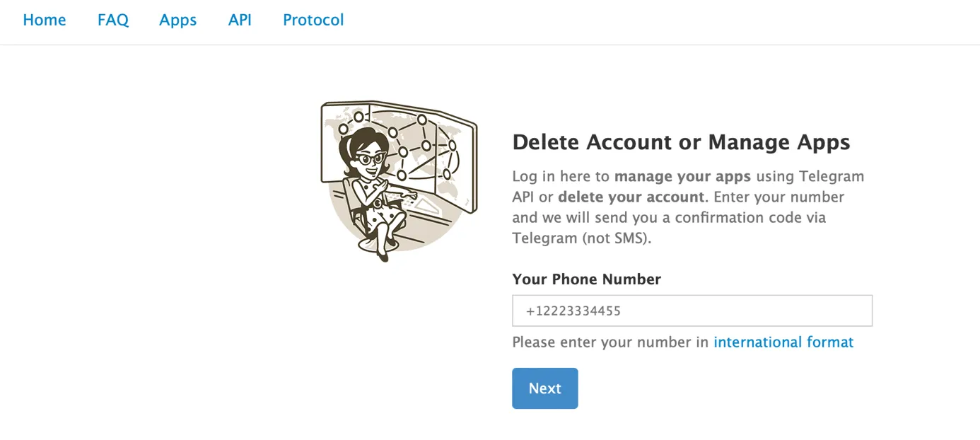Click "Please enter your number in" helper text

tap(610, 342)
